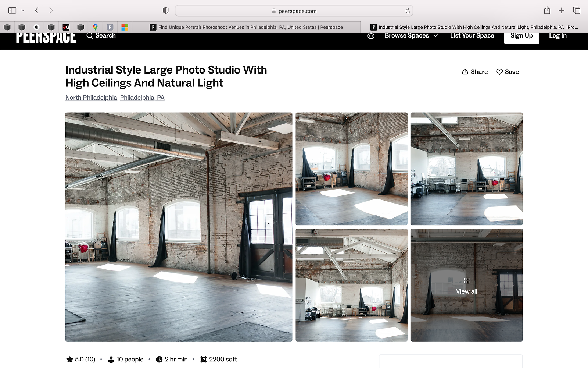Open the sidebar tab group chevron menu
This screenshot has height=368, width=588.
pos(23,10)
